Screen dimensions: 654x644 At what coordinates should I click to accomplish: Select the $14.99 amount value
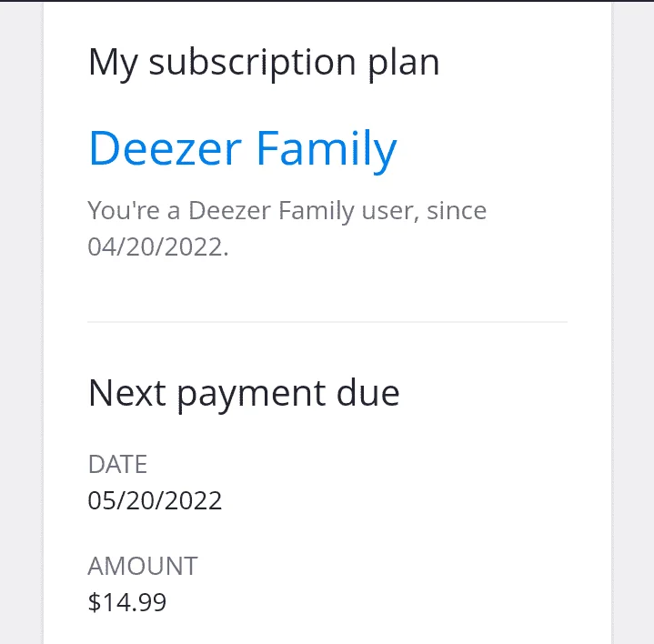pyautogui.click(x=127, y=602)
